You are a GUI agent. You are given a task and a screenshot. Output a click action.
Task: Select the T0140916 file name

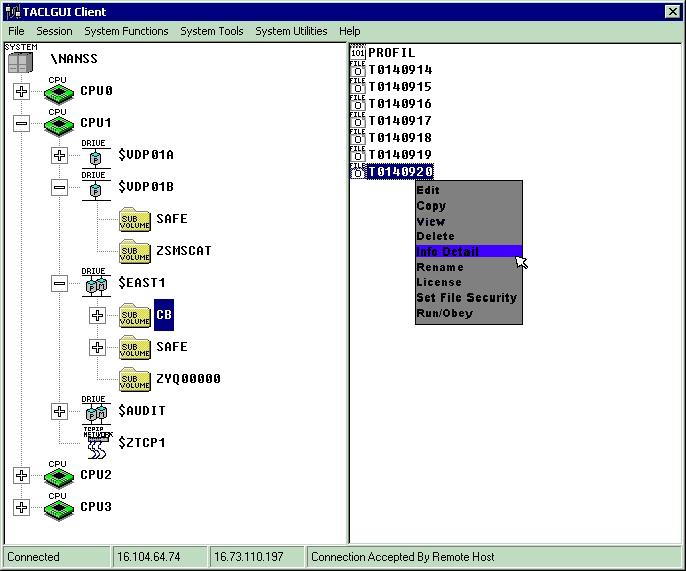[400, 104]
